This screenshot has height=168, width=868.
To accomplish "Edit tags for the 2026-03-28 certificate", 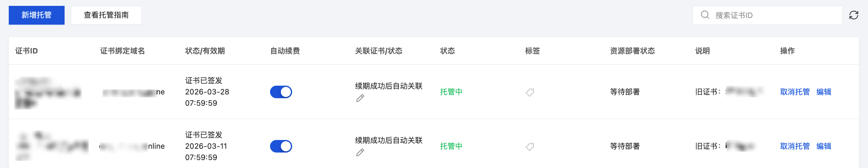I will [x=530, y=92].
